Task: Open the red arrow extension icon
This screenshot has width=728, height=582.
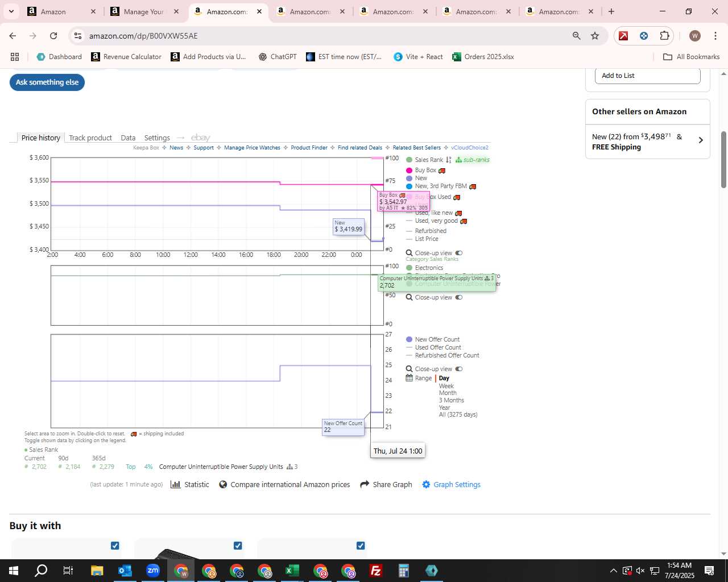Action: (x=623, y=36)
